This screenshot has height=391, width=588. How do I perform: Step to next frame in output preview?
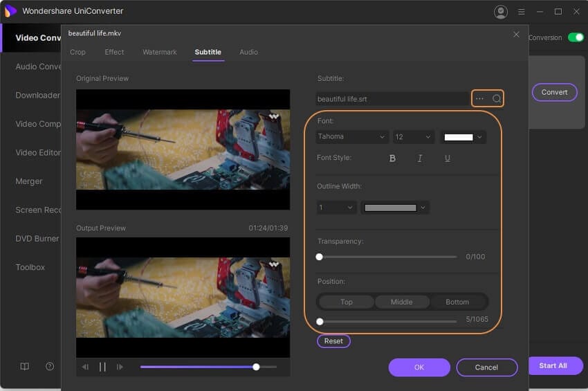pos(120,367)
